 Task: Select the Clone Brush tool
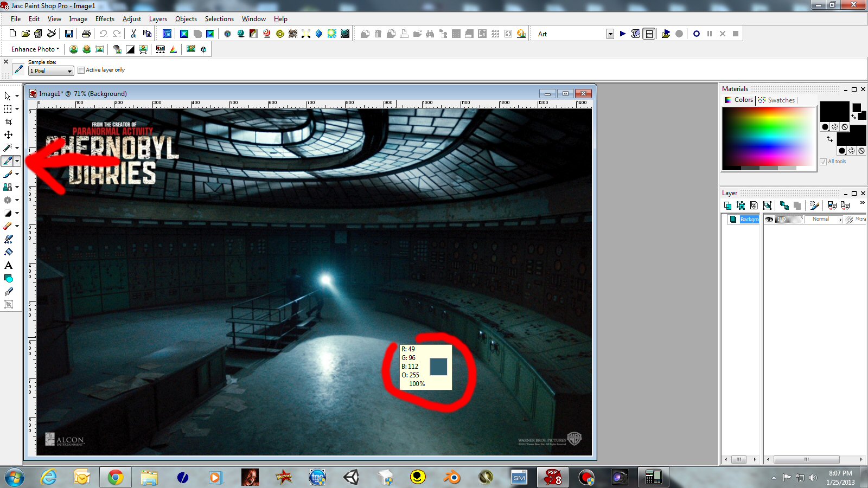(x=8, y=187)
